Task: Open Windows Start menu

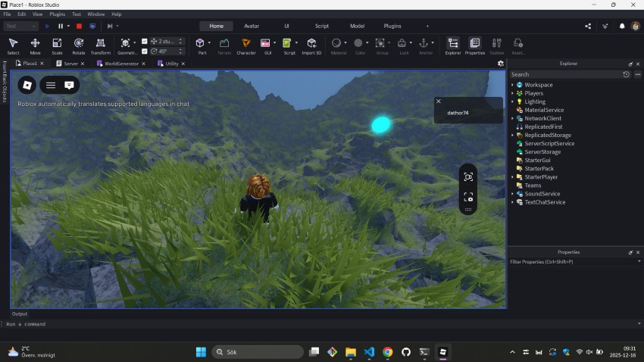Action: point(201,351)
